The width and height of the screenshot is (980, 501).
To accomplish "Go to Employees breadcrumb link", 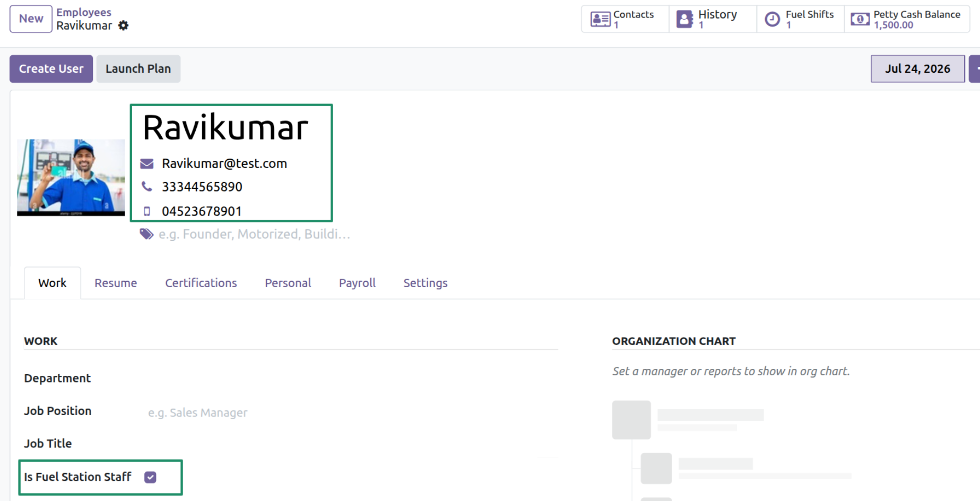I will click(84, 12).
